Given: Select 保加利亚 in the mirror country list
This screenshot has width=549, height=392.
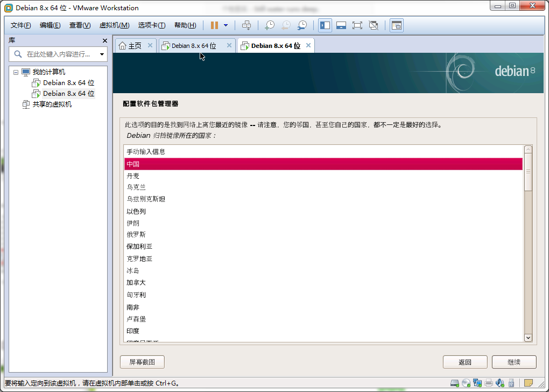Looking at the screenshot, I should click(323, 247).
